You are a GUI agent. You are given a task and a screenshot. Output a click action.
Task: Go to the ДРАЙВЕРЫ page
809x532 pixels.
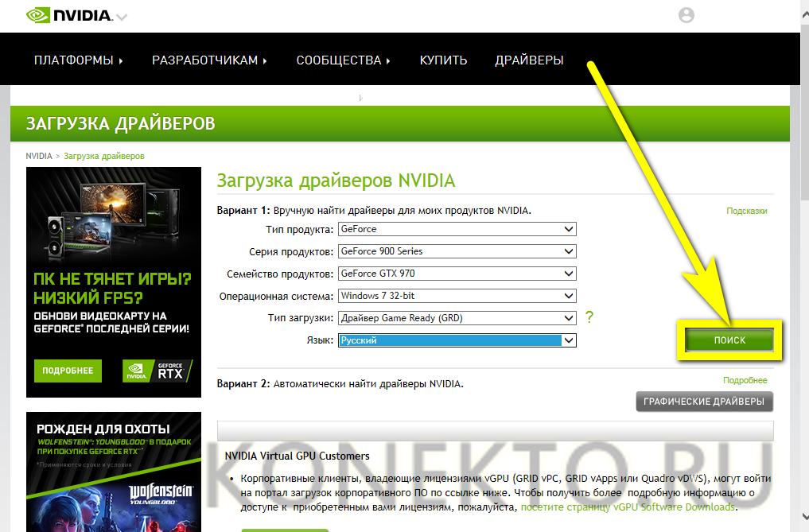pyautogui.click(x=529, y=60)
